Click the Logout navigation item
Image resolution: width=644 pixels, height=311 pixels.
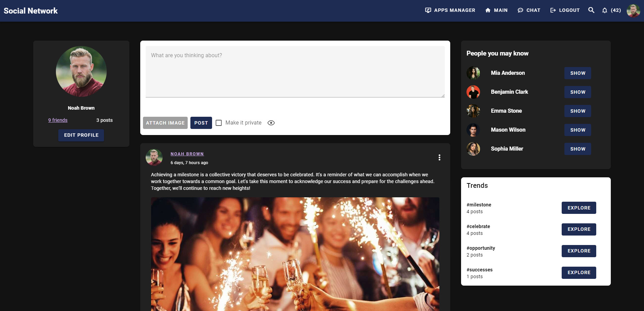tap(565, 10)
